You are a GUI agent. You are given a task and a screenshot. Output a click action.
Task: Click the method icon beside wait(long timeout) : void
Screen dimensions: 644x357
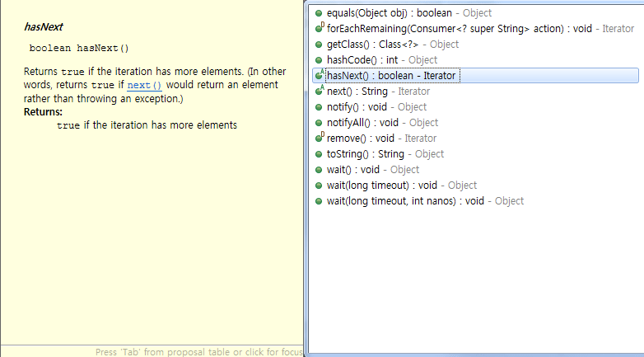point(319,185)
